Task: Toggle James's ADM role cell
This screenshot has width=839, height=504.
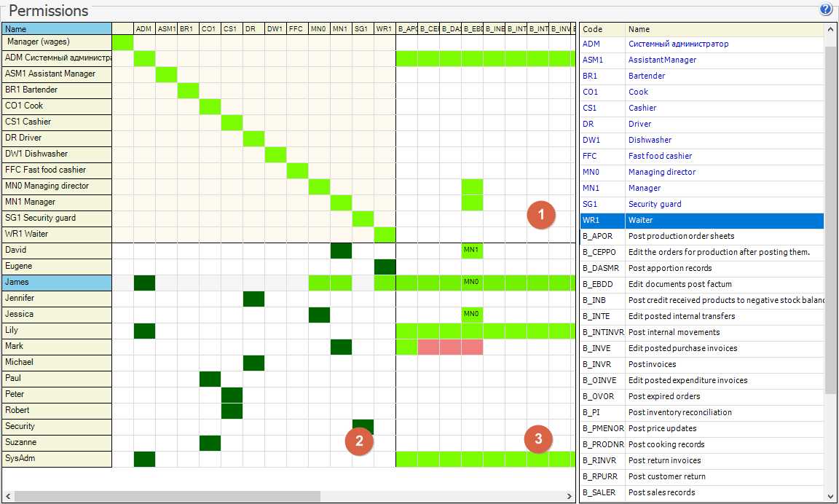Action: pos(144,283)
